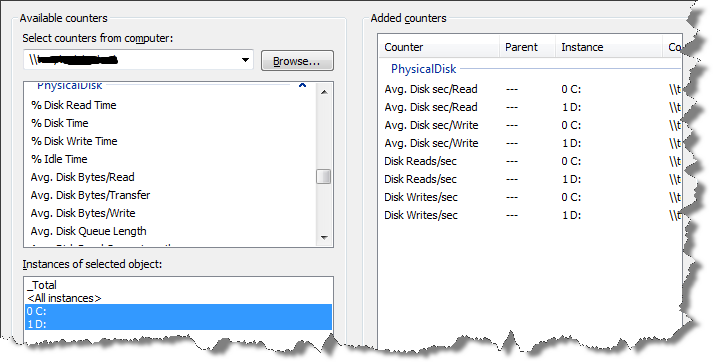Sort by the Counter column header
This screenshot has height=362, width=713.
[439, 47]
